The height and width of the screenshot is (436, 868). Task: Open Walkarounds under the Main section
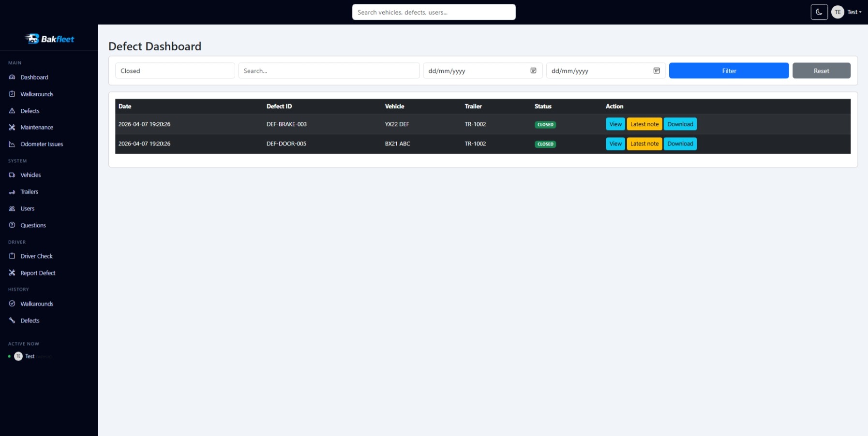[37, 94]
